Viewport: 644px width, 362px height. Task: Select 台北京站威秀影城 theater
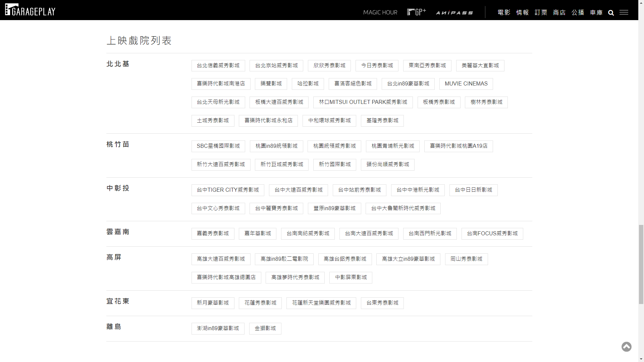(276, 66)
